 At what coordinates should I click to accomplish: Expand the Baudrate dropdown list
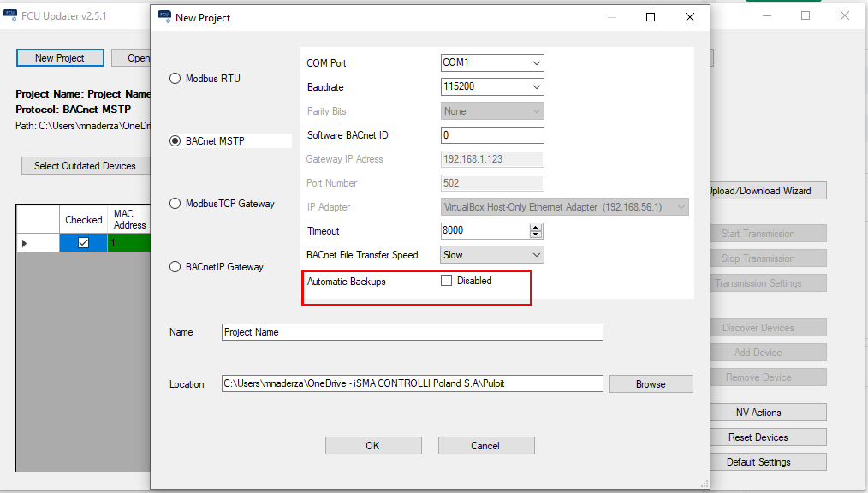coord(492,87)
